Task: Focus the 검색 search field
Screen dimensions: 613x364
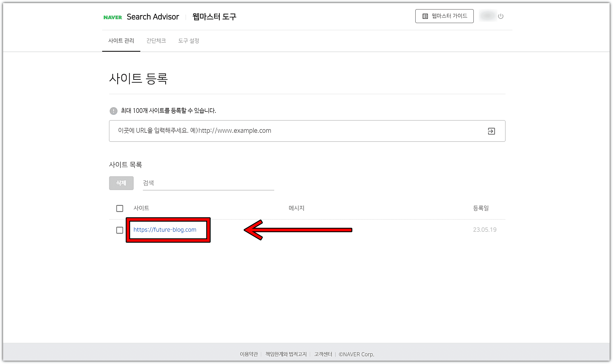Action: [208, 183]
